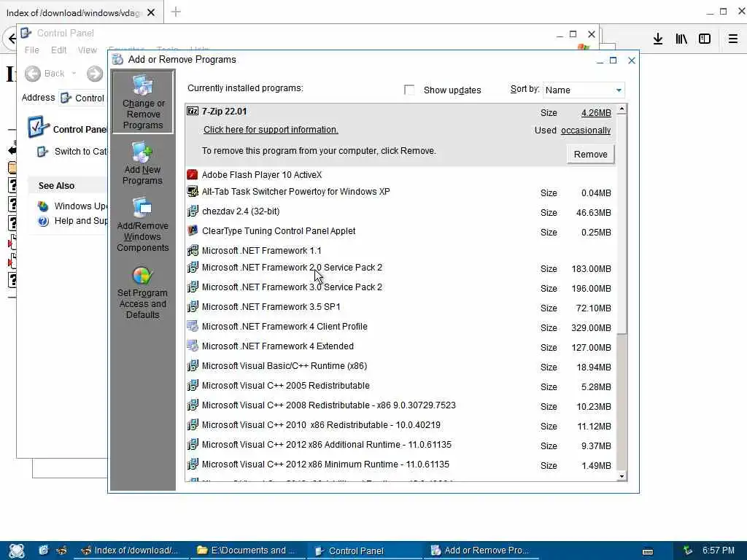Close the Index of /download browser tab
The height and width of the screenshot is (560, 747).
tap(151, 12)
